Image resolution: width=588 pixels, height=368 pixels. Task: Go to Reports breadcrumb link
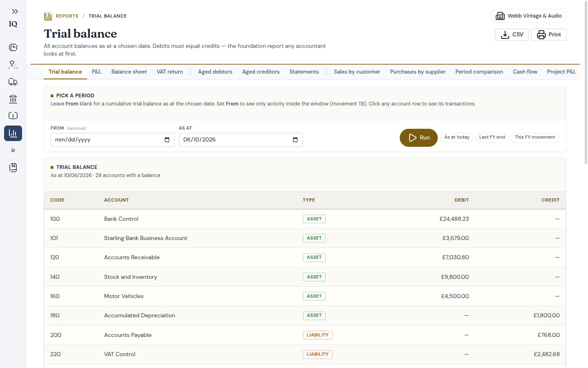tap(67, 16)
